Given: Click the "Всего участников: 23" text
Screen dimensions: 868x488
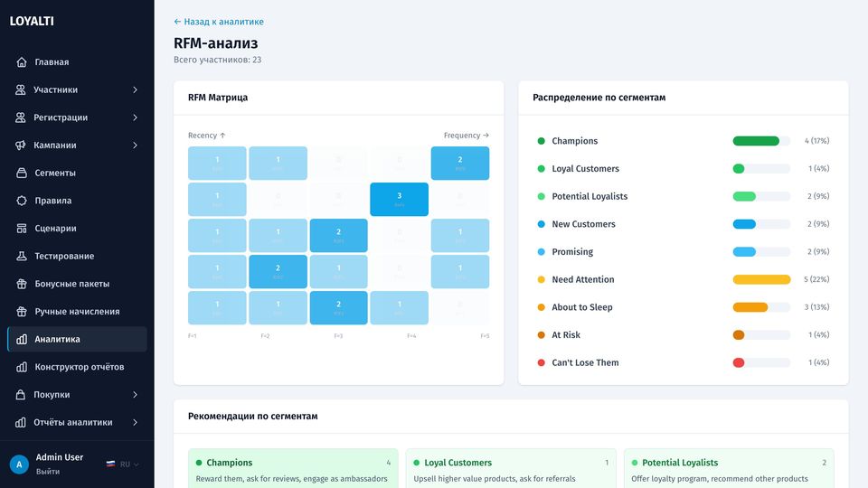Looking at the screenshot, I should pyautogui.click(x=218, y=60).
